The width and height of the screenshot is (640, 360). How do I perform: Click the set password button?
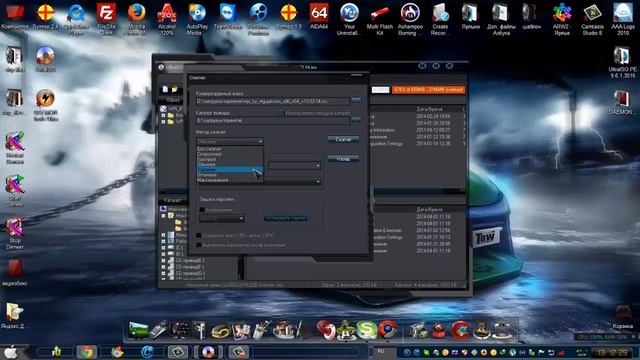point(285,218)
